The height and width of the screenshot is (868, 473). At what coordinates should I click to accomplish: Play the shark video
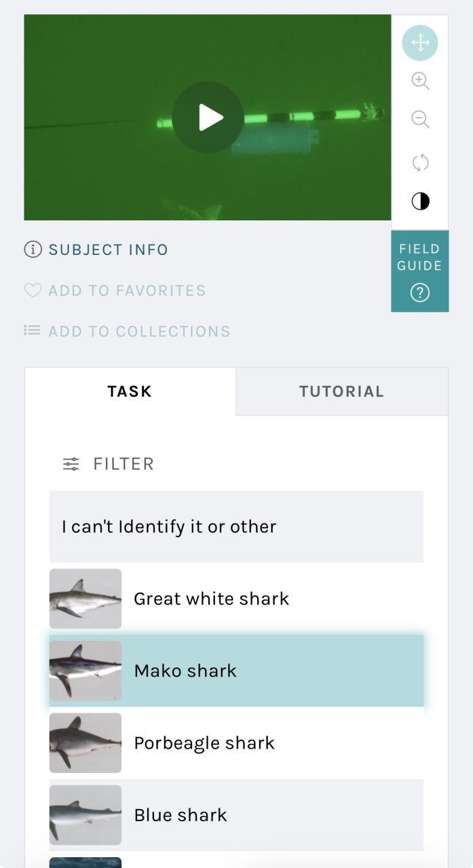(x=208, y=117)
